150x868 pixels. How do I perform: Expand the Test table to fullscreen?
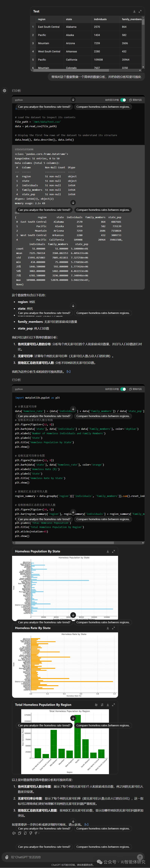click(x=140, y=11)
